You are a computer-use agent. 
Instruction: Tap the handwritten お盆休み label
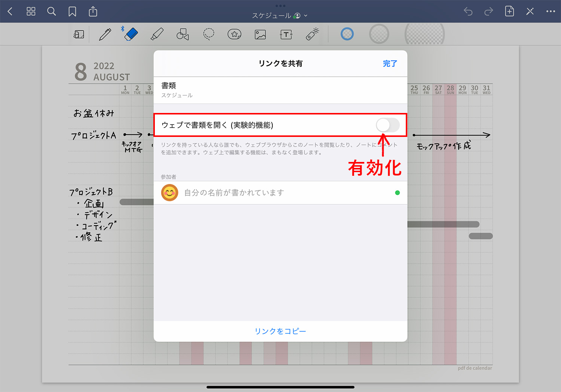93,113
